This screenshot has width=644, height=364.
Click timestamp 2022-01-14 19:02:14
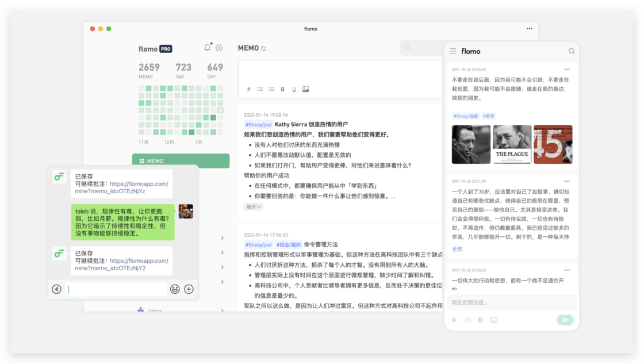266,115
